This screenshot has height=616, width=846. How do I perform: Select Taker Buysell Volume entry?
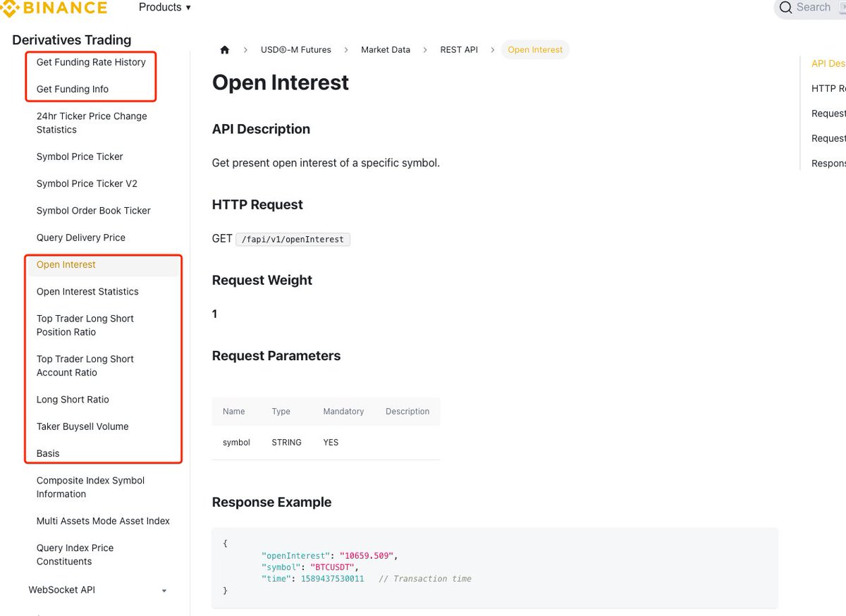coord(82,426)
